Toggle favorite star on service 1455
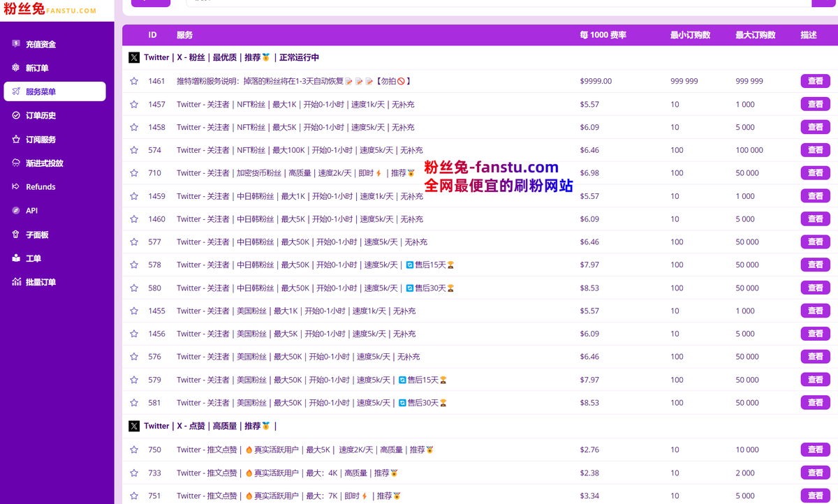The width and height of the screenshot is (838, 504). [134, 311]
